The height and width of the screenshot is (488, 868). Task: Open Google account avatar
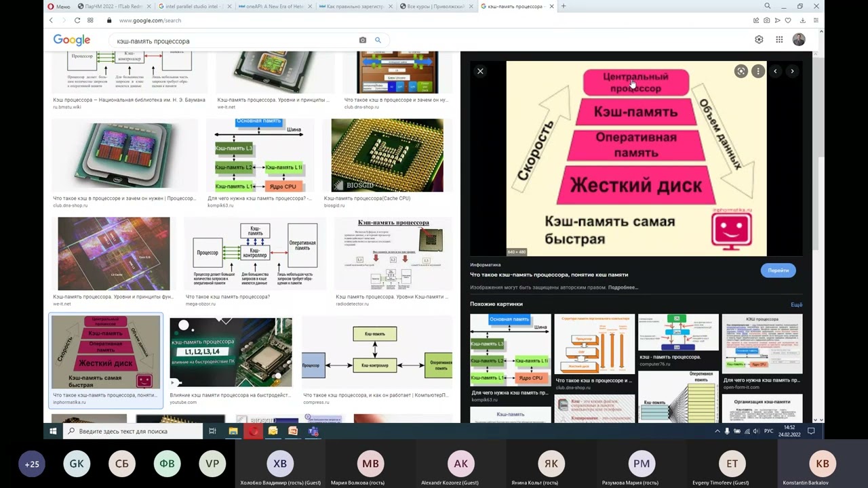tap(799, 40)
